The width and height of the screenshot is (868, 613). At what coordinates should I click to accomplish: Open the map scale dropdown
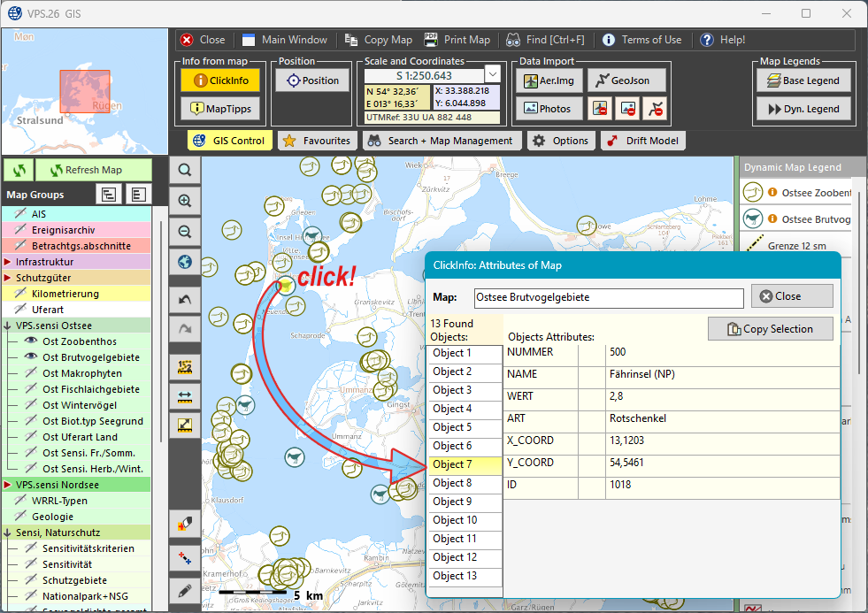(x=493, y=75)
